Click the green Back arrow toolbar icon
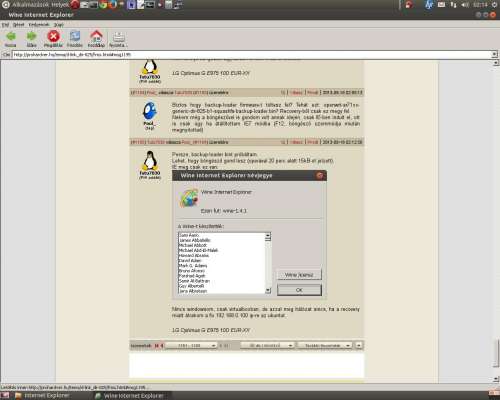Image resolution: width=500 pixels, height=400 pixels. coord(10,36)
